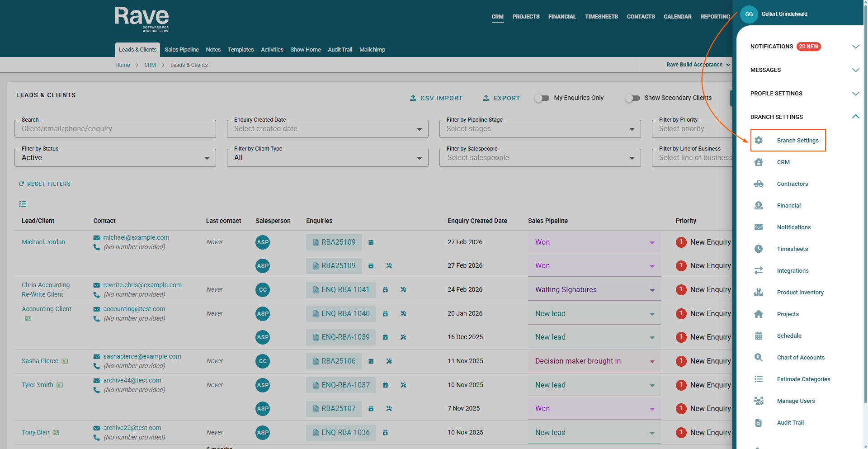Open the Financial top menu
This screenshot has height=449, width=868.
[x=562, y=17]
